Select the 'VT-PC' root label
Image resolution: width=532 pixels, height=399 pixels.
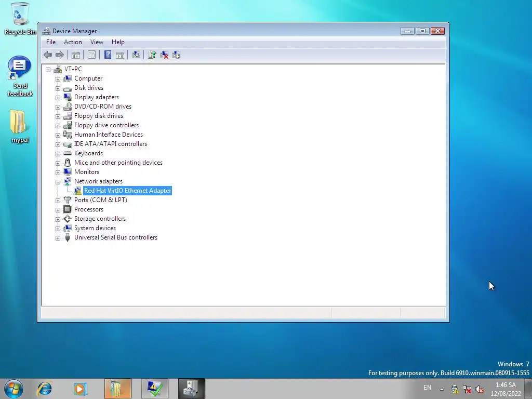pyautogui.click(x=73, y=69)
